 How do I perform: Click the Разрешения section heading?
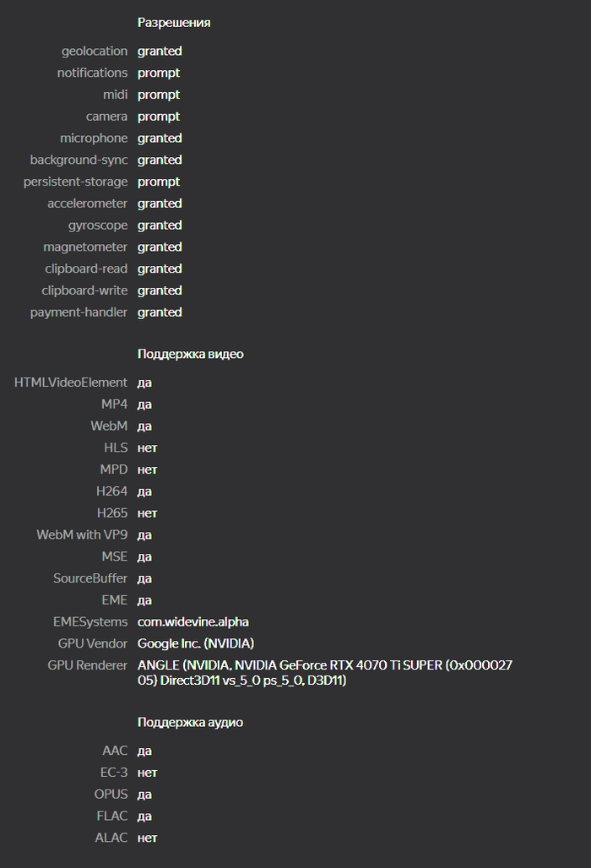tap(174, 23)
